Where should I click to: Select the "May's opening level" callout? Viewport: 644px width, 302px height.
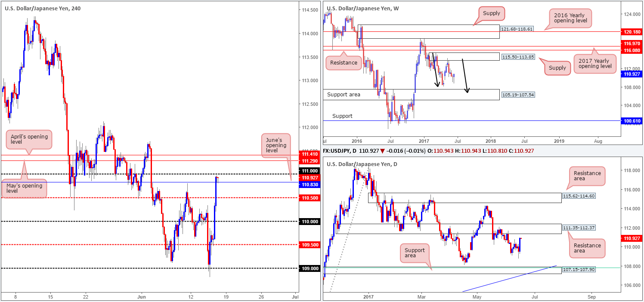tap(24, 188)
